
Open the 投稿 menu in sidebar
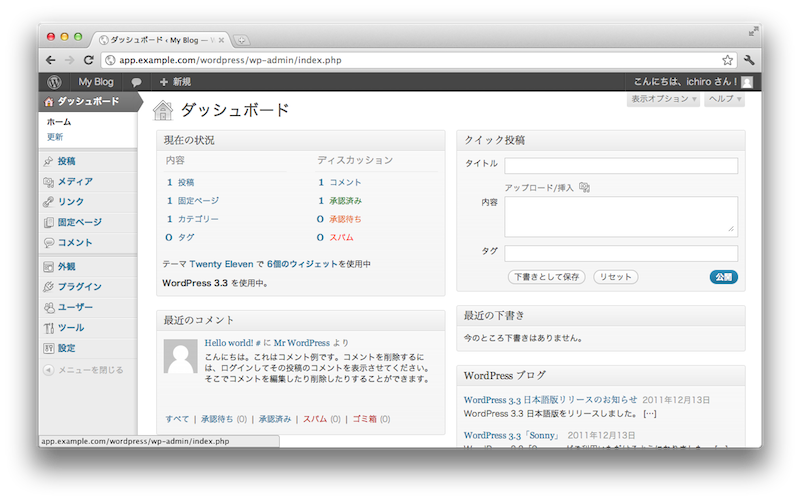pyautogui.click(x=66, y=161)
